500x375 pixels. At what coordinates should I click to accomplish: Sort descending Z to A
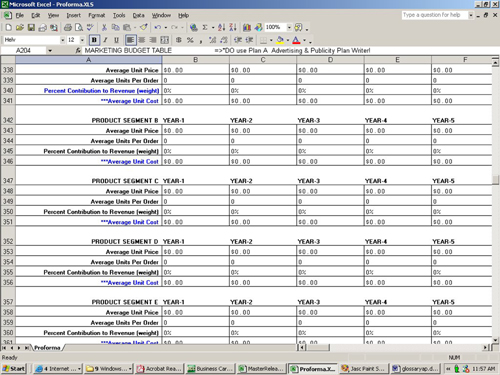tap(233, 28)
